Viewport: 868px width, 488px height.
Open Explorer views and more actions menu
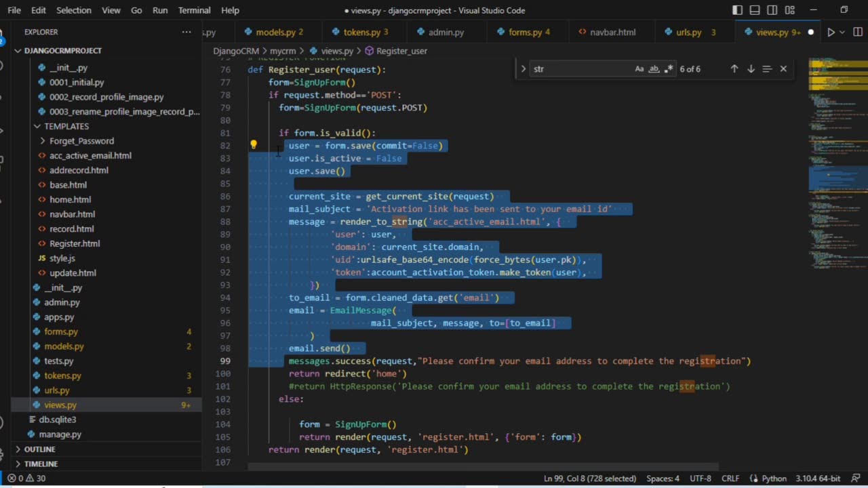click(x=186, y=32)
